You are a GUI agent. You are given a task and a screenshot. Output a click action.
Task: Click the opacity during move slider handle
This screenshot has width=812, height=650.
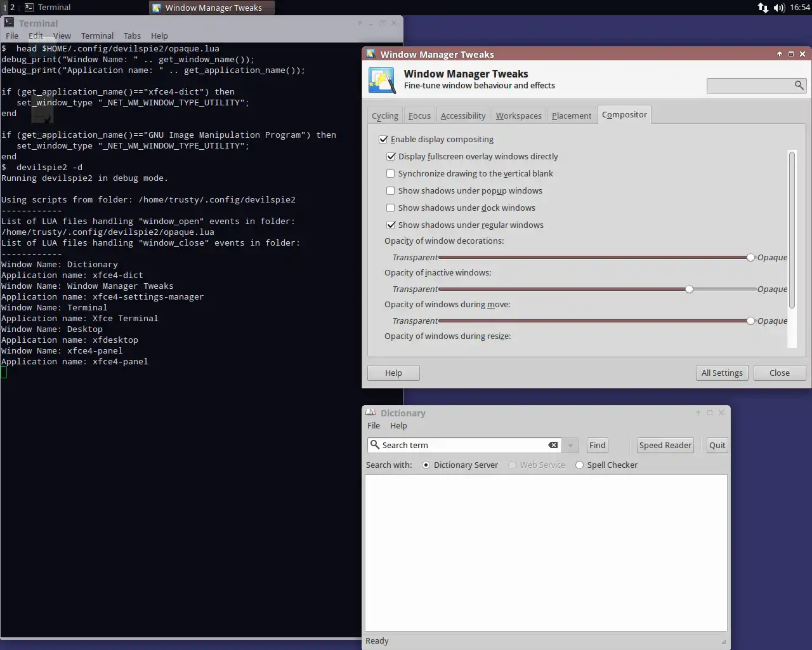coord(750,321)
